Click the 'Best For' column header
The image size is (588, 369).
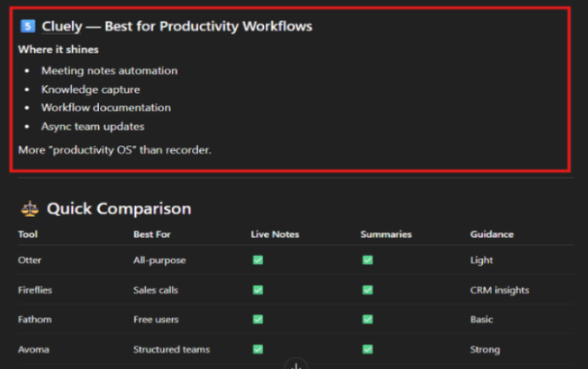[x=152, y=234]
